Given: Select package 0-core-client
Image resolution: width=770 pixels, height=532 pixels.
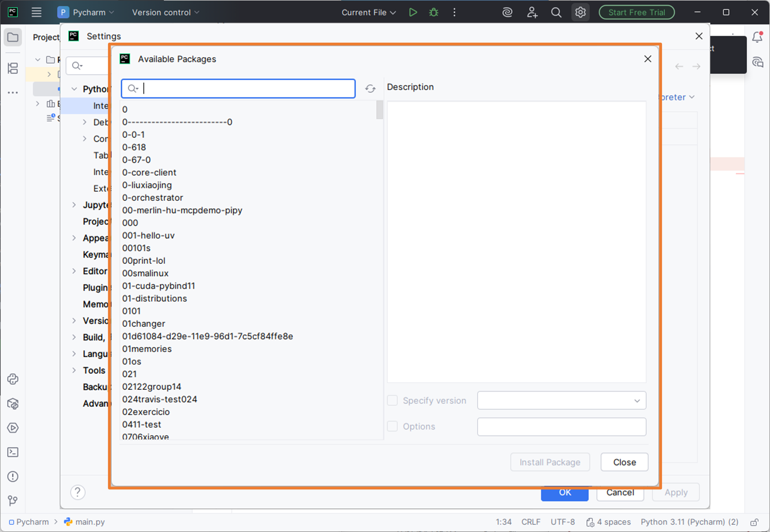Looking at the screenshot, I should tap(149, 172).
